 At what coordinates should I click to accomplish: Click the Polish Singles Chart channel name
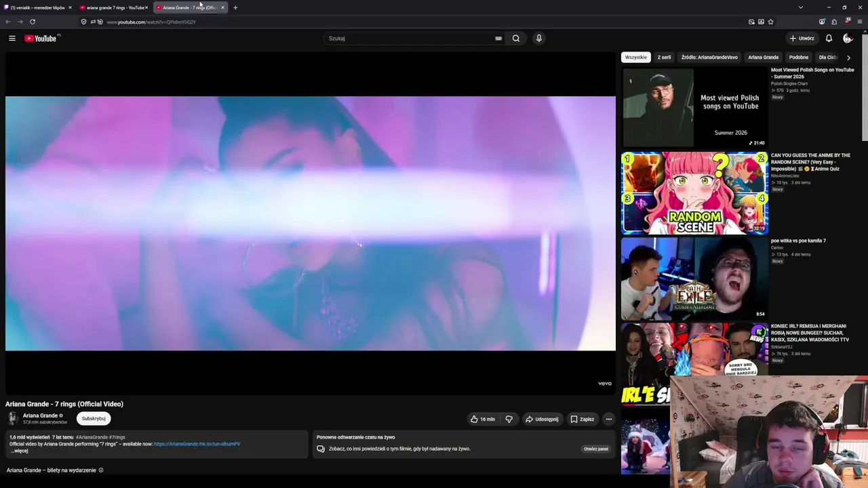click(x=789, y=83)
